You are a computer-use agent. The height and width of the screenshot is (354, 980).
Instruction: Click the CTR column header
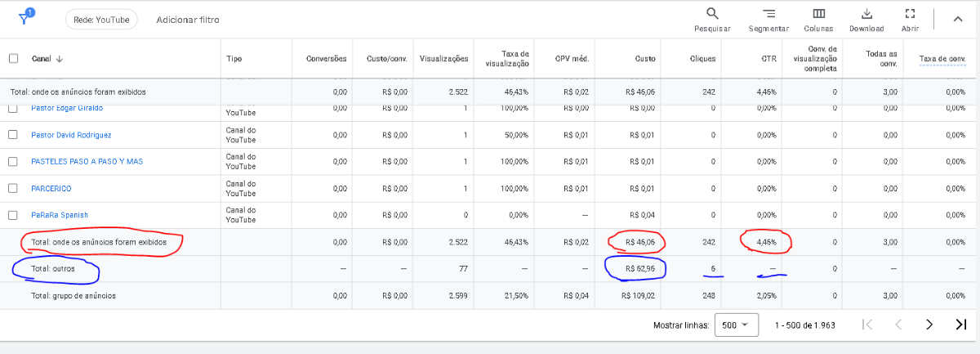coord(768,59)
